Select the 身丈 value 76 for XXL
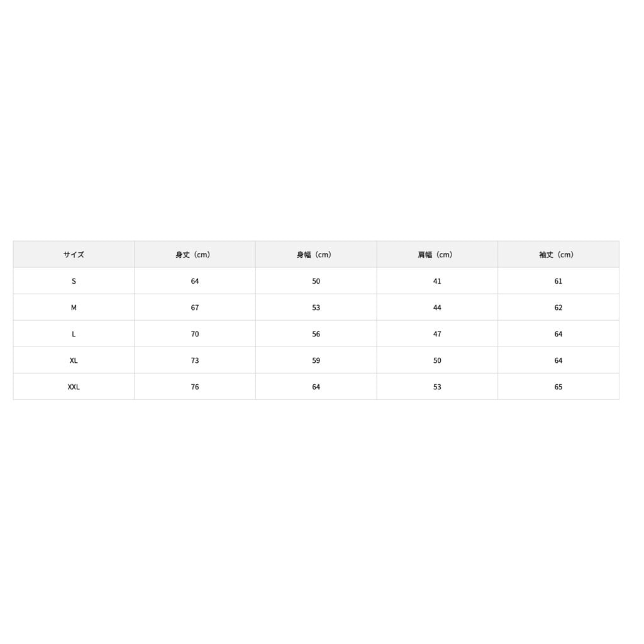Screen dimensions: 644x644 195,387
